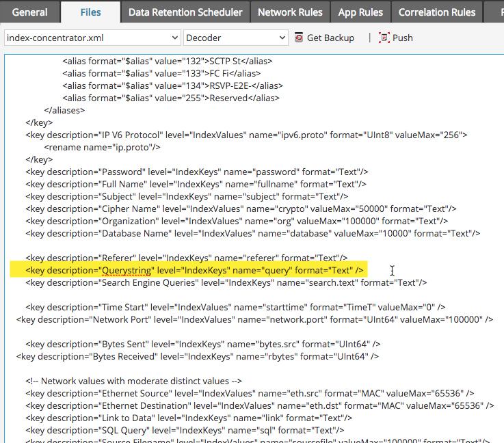Place cursor in the SQL Query line
Screen dimensions: 504x443
[185, 430]
